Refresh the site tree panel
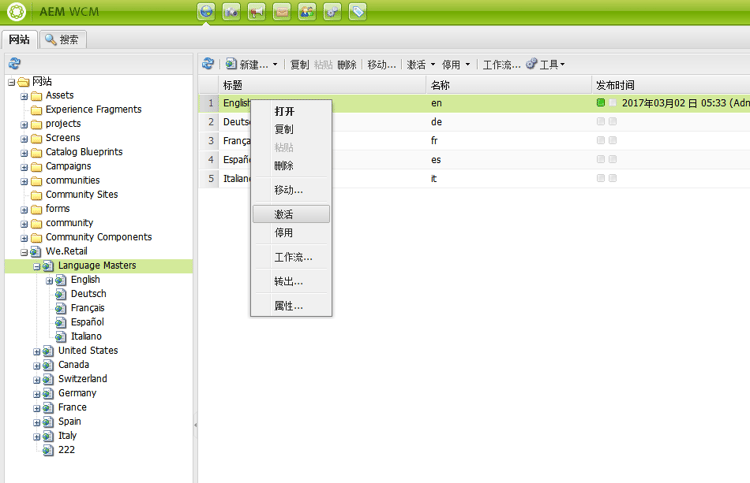Image resolution: width=750 pixels, height=483 pixels. click(x=15, y=64)
